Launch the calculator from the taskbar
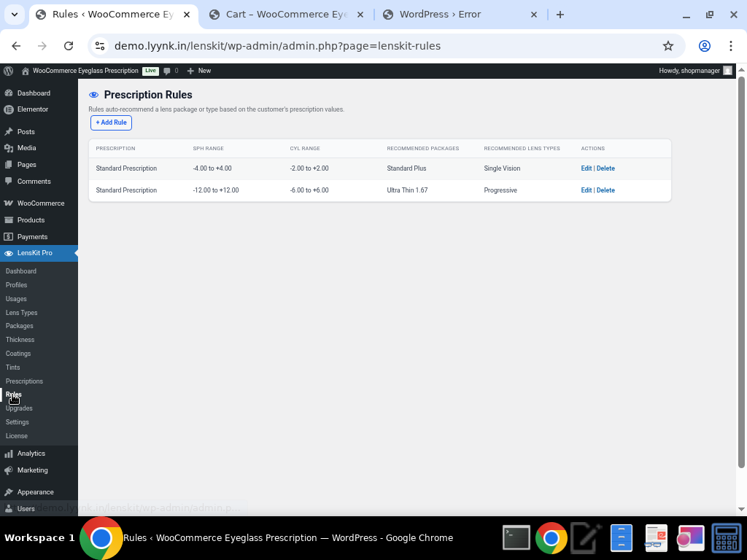This screenshot has width=747, height=560. (x=726, y=538)
